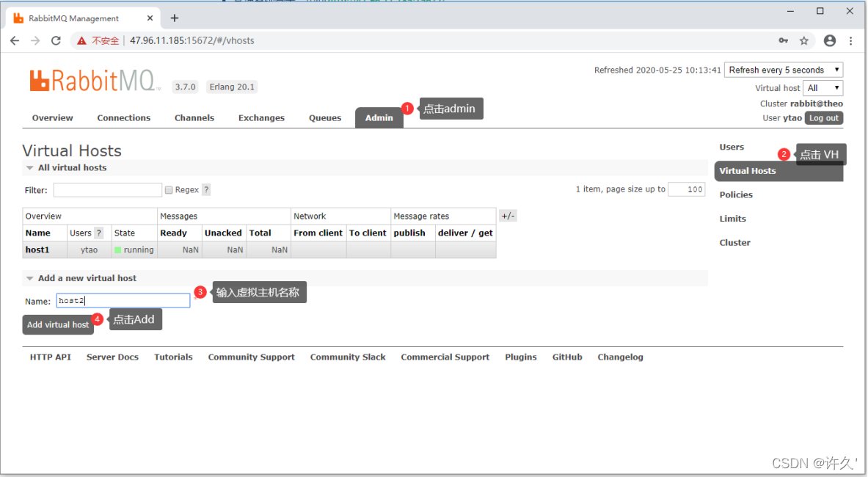
Task: Click the Erlang 20.1 version badge
Action: tap(232, 87)
